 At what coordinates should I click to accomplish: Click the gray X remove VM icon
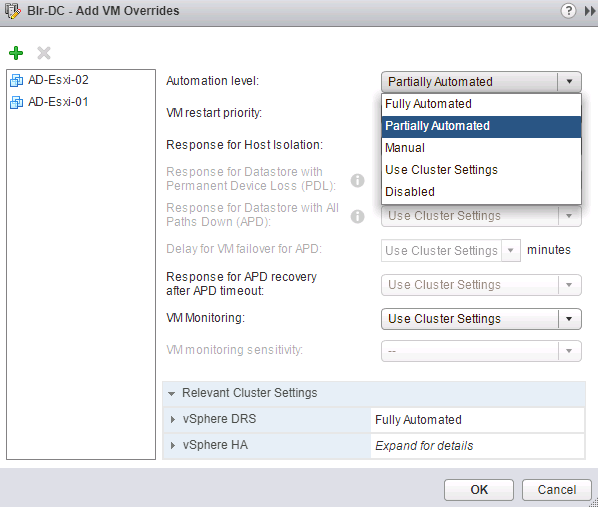pos(44,53)
